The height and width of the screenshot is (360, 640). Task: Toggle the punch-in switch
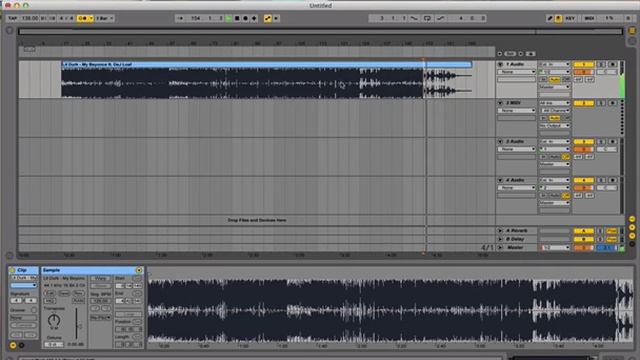point(414,18)
